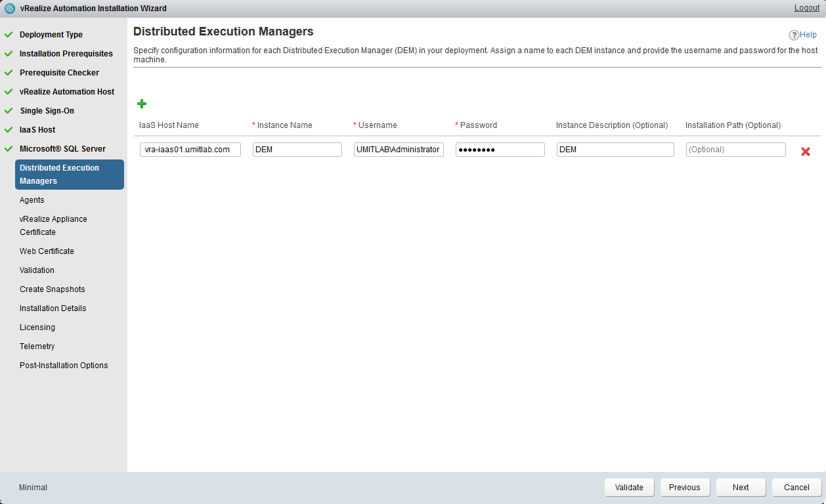Open Help via the question mark icon

[794, 35]
